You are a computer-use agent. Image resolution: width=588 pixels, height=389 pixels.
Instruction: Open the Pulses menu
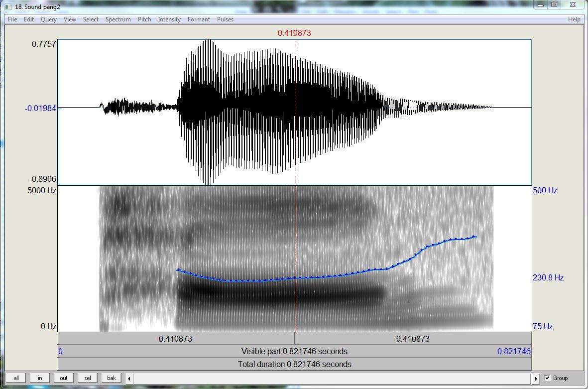225,19
